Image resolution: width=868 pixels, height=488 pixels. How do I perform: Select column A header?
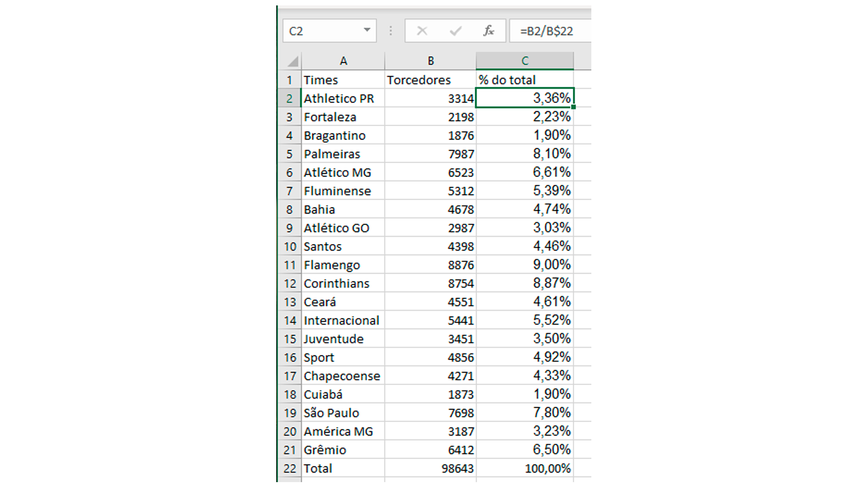pos(343,61)
